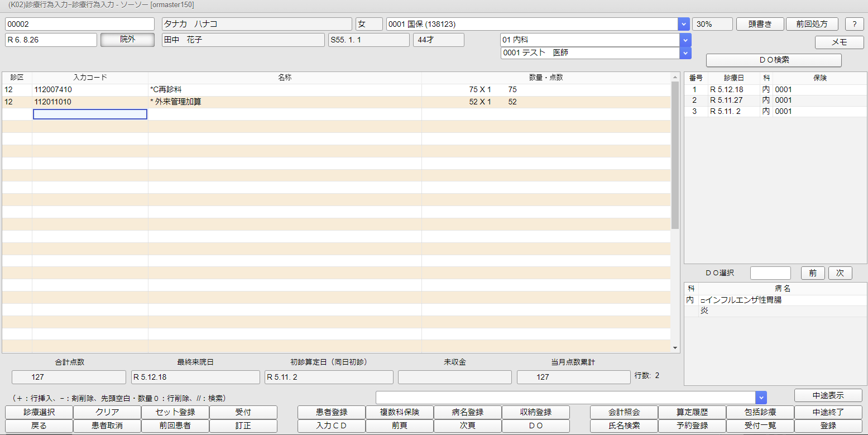Select history row dated R 5.12.18
This screenshot has width=868, height=435.
pos(726,89)
